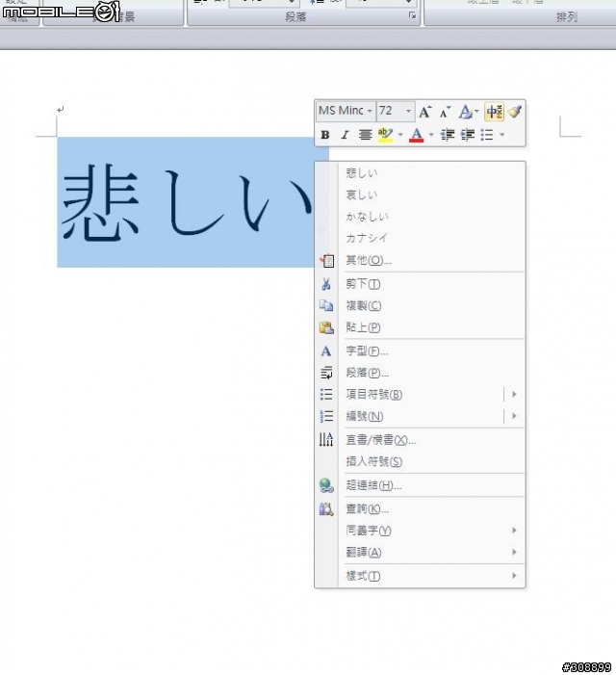Click the Decrease Indent icon

(x=448, y=135)
